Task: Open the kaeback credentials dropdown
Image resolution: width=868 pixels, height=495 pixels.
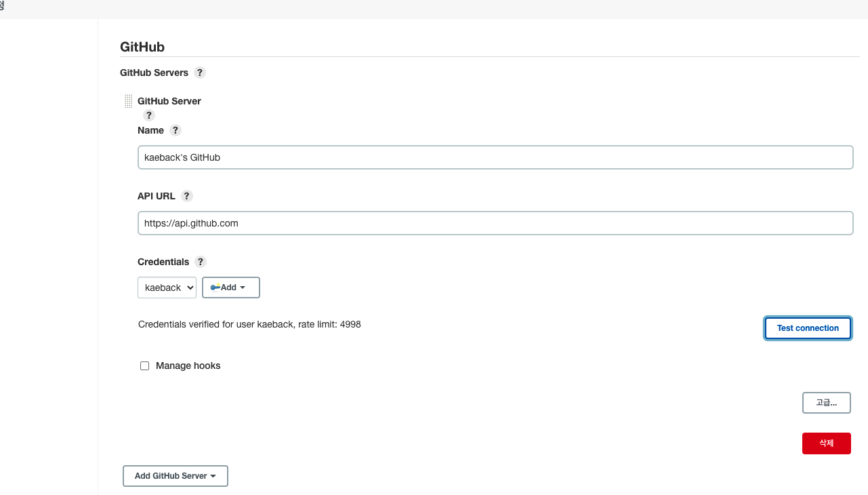Action: point(167,288)
